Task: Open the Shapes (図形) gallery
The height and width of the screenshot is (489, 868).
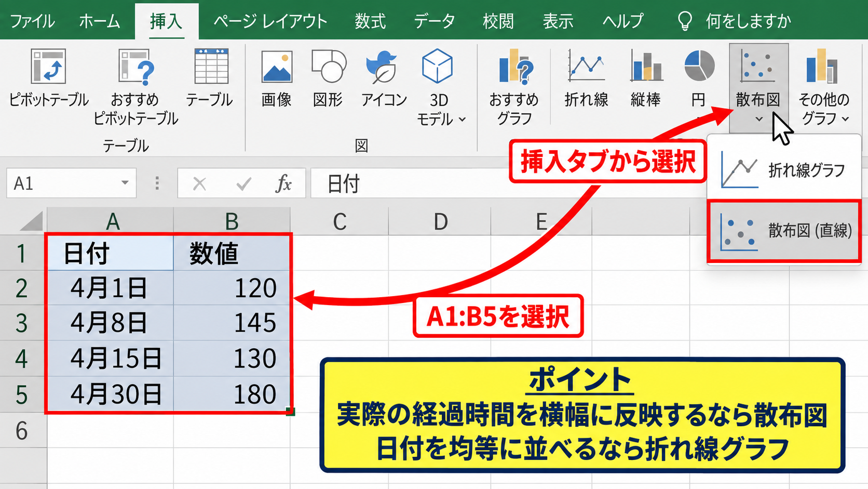Action: coord(328,78)
